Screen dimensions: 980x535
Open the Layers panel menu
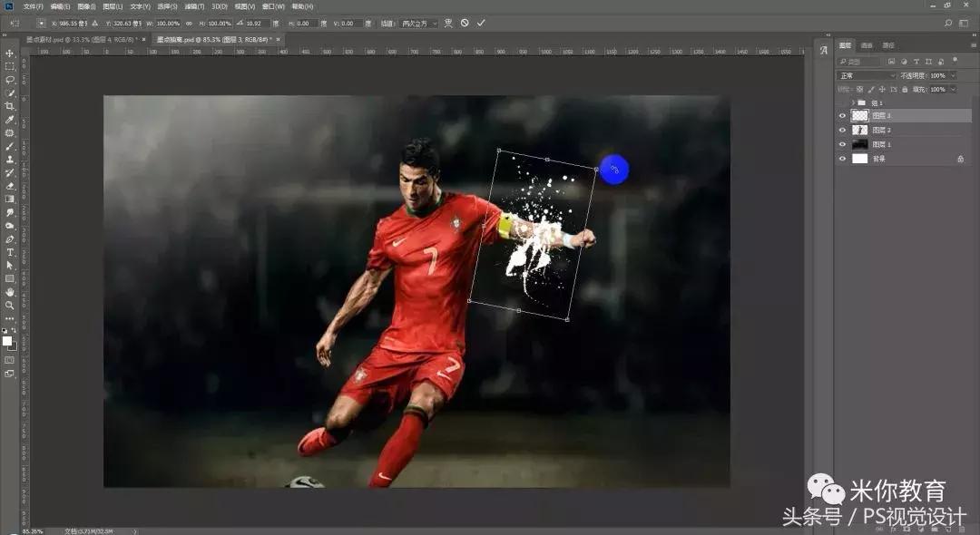pos(973,45)
